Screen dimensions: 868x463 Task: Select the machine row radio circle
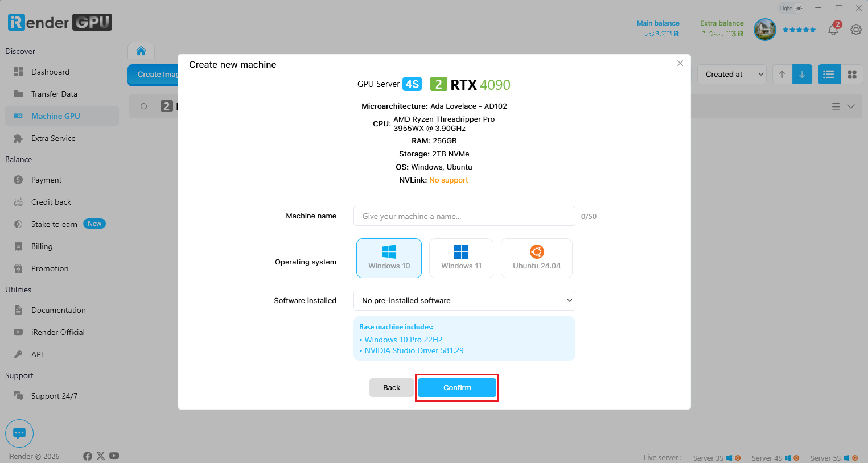click(144, 106)
